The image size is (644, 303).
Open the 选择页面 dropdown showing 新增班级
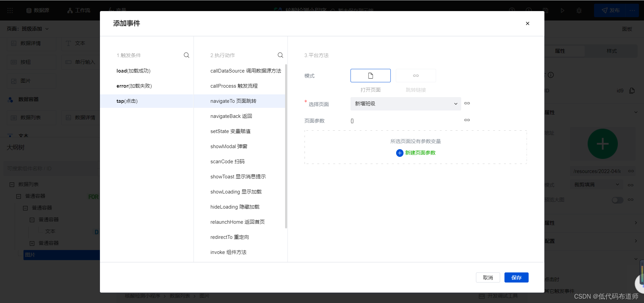tap(406, 104)
